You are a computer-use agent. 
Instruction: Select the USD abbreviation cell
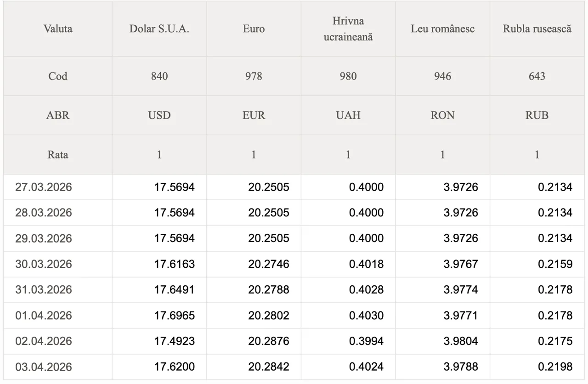(x=159, y=115)
